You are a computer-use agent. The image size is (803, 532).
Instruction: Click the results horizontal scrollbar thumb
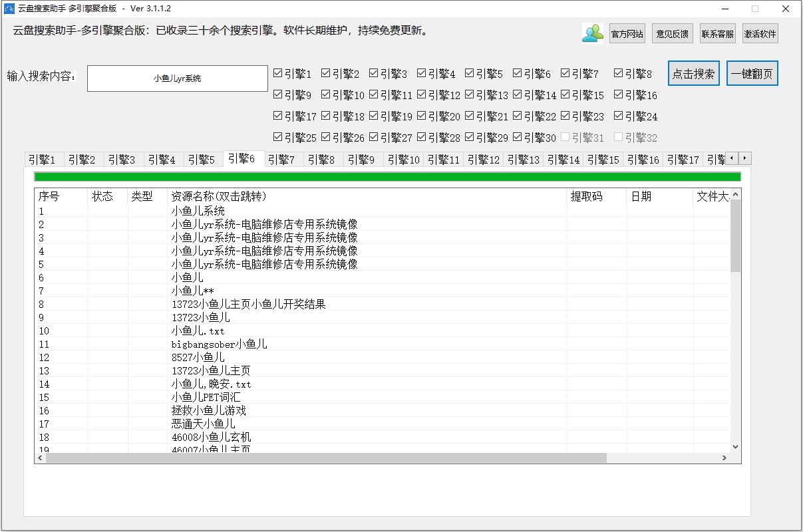click(x=327, y=458)
